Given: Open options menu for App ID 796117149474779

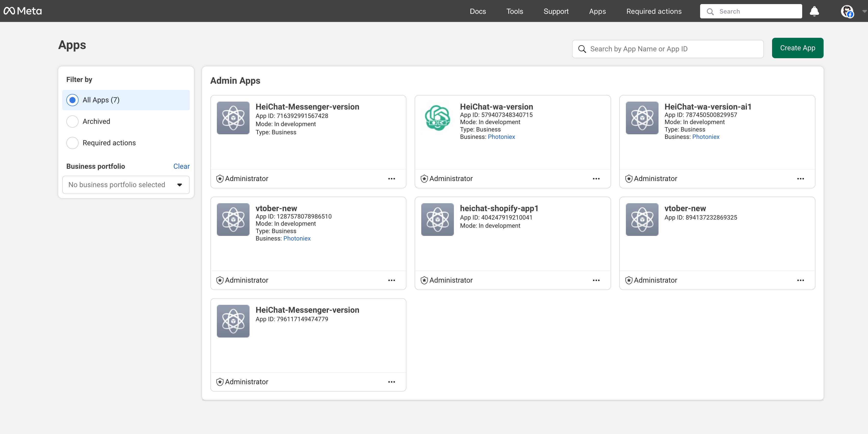Looking at the screenshot, I should 391,382.
